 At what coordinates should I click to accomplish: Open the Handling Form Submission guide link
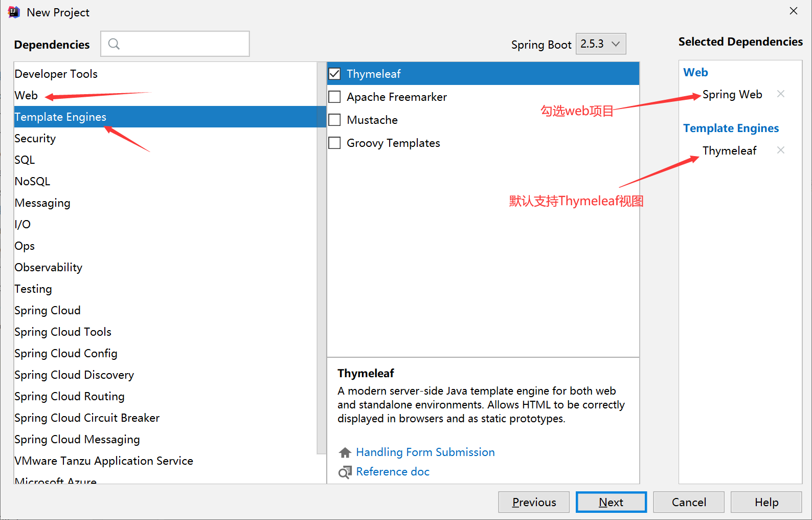point(425,452)
